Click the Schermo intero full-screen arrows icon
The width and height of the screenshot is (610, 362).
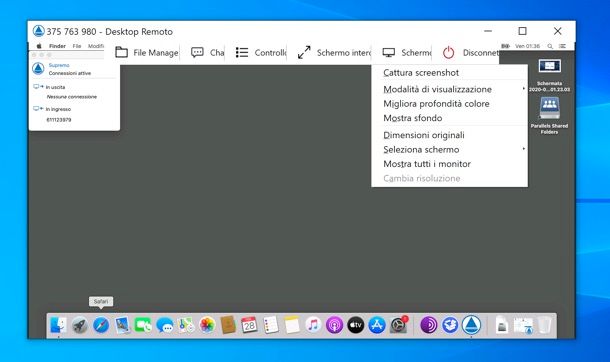point(304,52)
